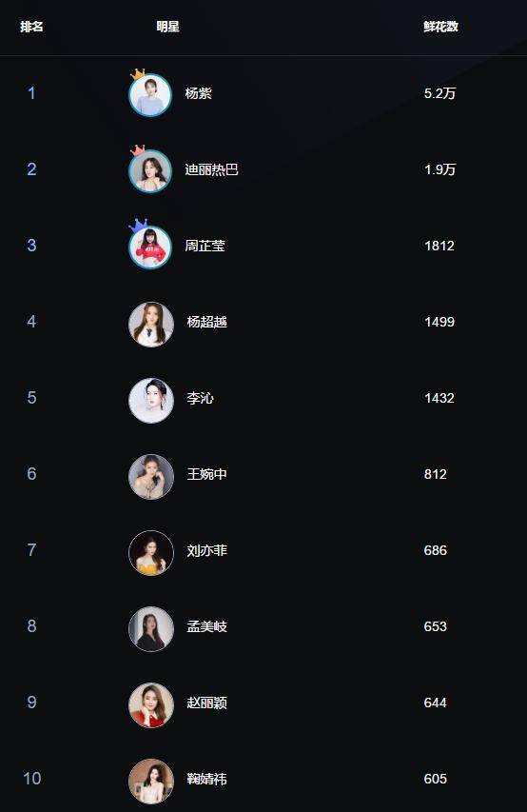
Task: Click 孟美岐's avatar photo
Action: [x=151, y=629]
